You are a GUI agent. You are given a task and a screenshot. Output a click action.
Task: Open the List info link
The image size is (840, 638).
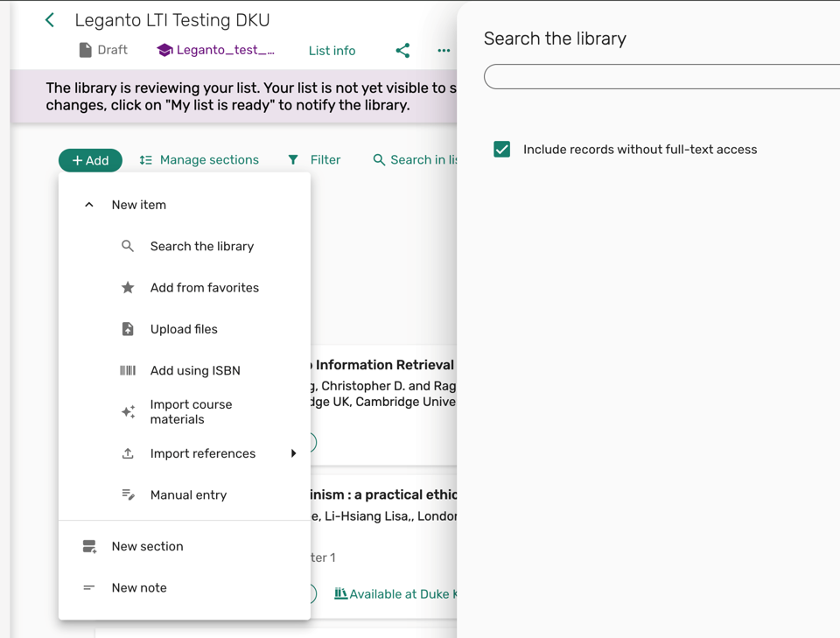pos(332,51)
